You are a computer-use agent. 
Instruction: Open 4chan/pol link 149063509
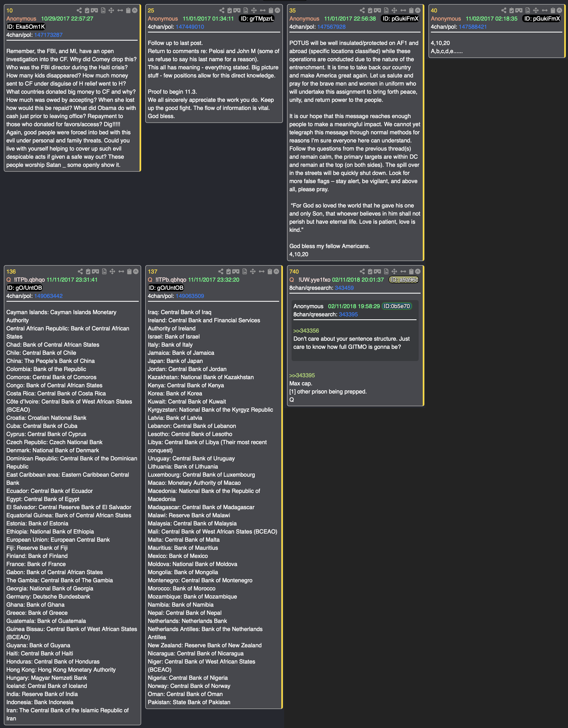[x=190, y=296]
